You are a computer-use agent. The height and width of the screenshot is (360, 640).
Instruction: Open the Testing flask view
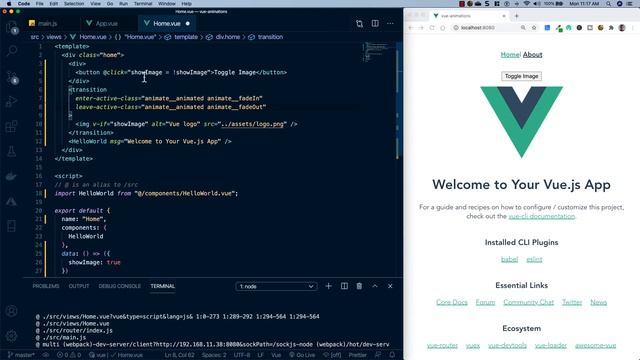tap(12, 151)
